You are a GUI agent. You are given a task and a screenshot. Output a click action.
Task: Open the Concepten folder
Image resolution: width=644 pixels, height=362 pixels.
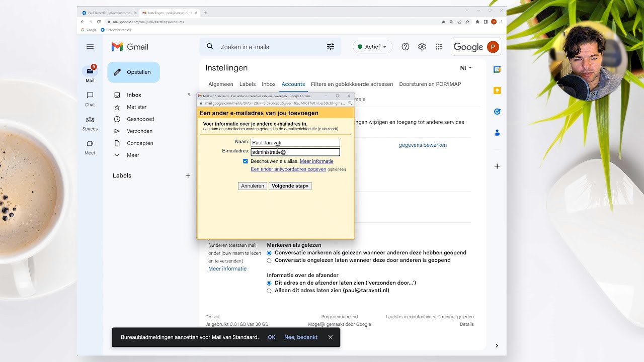[140, 143]
